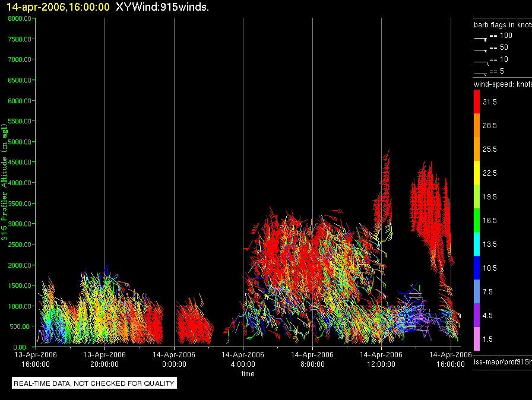Click the 8000.00 altitude axis tick label
This screenshot has width=532, height=400.
click(x=20, y=18)
